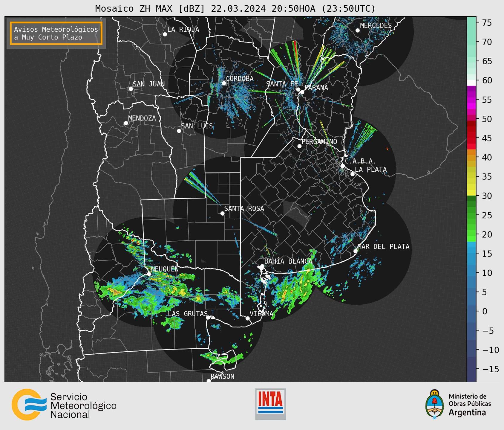Click the 75 dBZ label on the scale
Image resolution: width=504 pixels, height=430 pixels.
coord(487,23)
